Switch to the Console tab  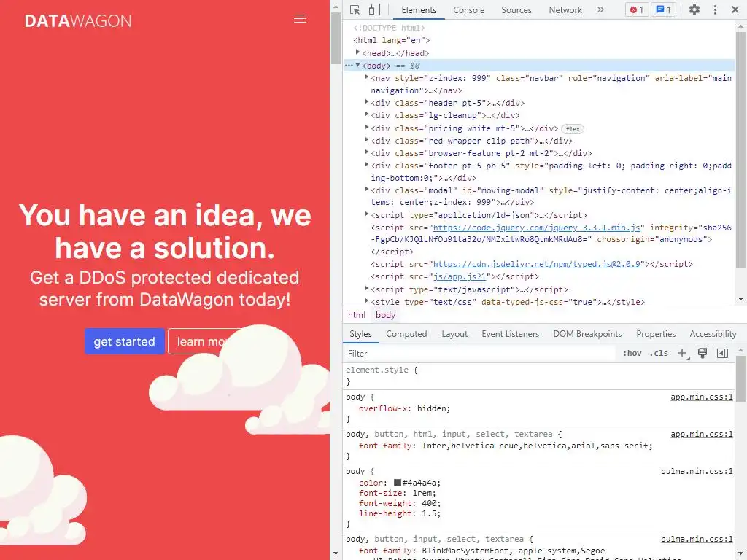coord(468,10)
